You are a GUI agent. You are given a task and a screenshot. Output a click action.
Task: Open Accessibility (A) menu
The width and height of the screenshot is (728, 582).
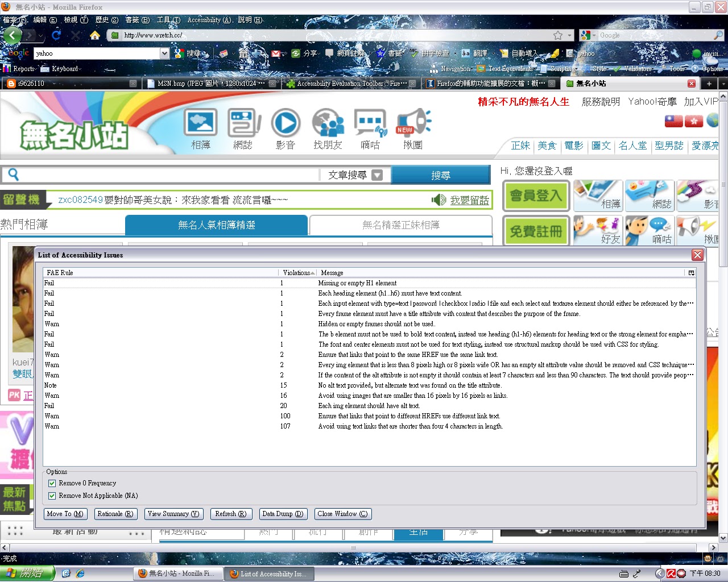[209, 20]
